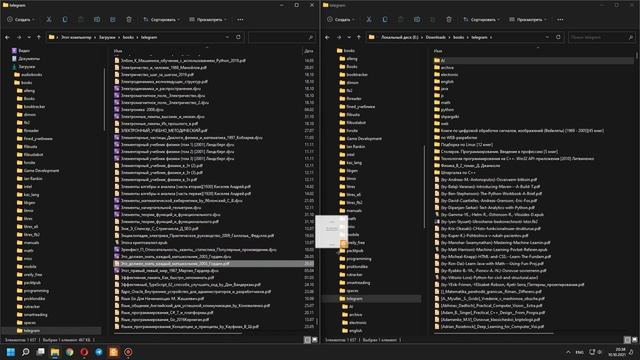This screenshot has height=360, width=640.
Task: Click the Copy icon in left window toolbar
Action: [x=65, y=20]
